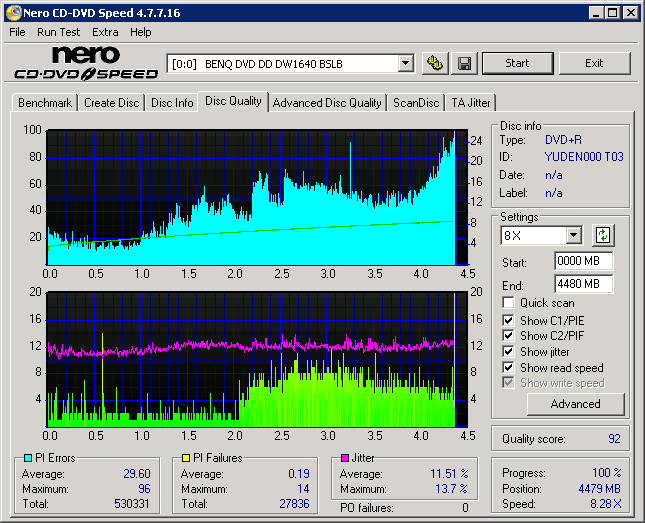
Task: Click the magenta Jitter legend square
Action: click(x=345, y=458)
